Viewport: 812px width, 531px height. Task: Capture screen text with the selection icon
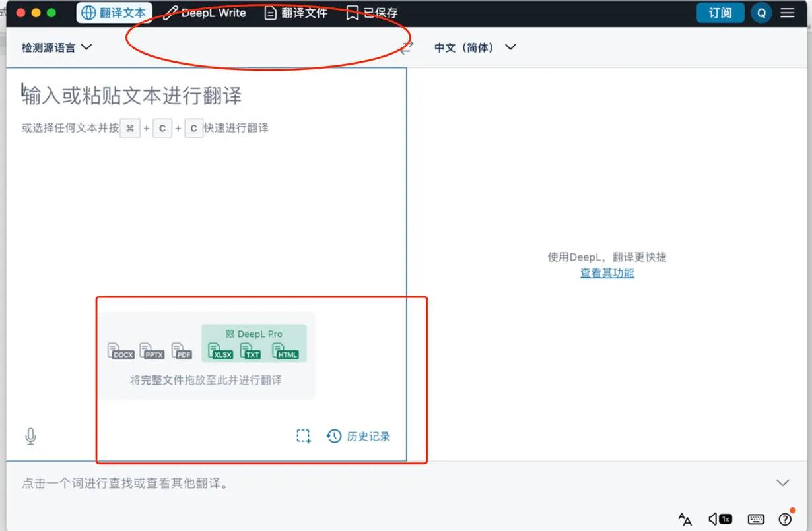(304, 436)
